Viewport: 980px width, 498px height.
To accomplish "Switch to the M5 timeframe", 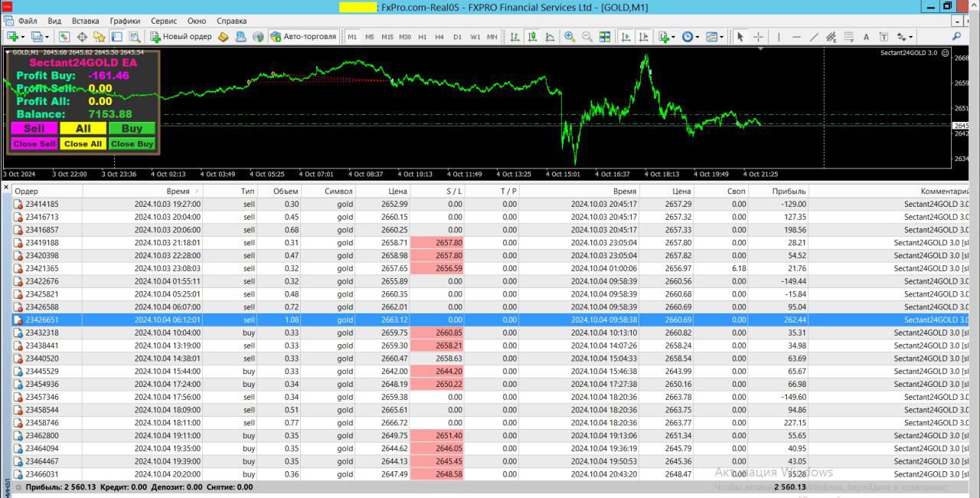I will pos(370,37).
